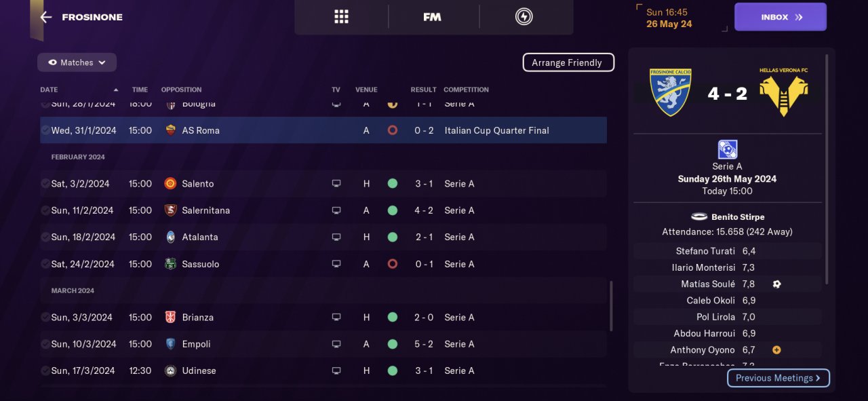Toggle the checkmark on the Empoli match row

[x=45, y=344]
